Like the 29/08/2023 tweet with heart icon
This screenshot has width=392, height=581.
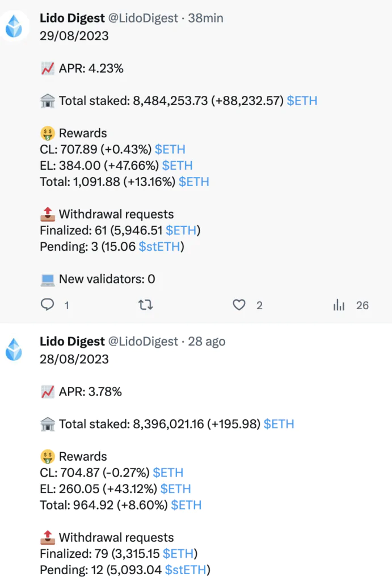pos(239,305)
